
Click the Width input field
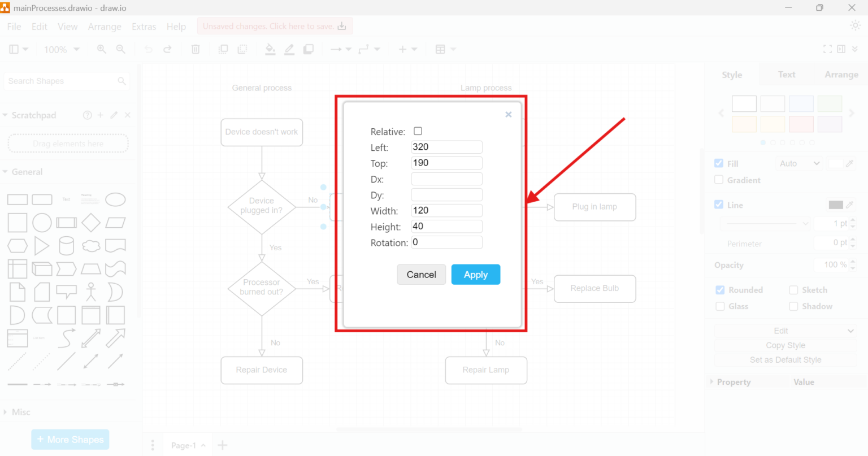click(x=446, y=211)
